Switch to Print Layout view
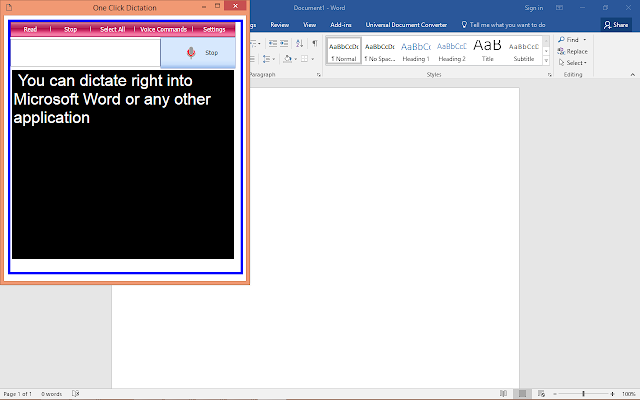The image size is (640, 400). (x=522, y=394)
